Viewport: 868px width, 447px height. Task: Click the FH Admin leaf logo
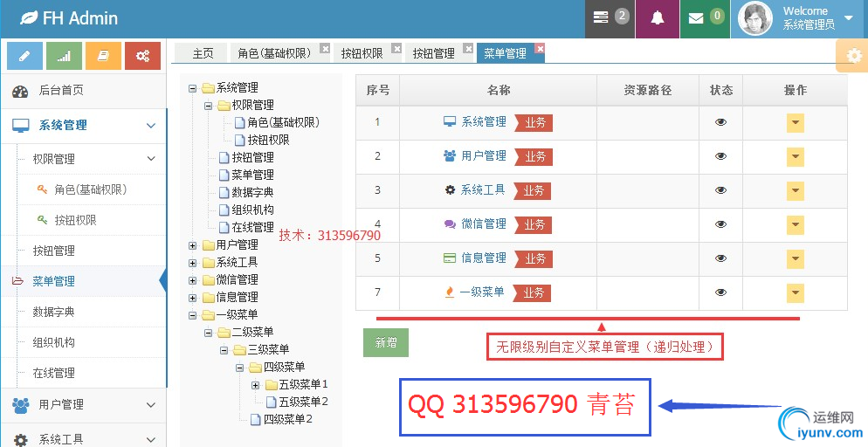(x=29, y=18)
